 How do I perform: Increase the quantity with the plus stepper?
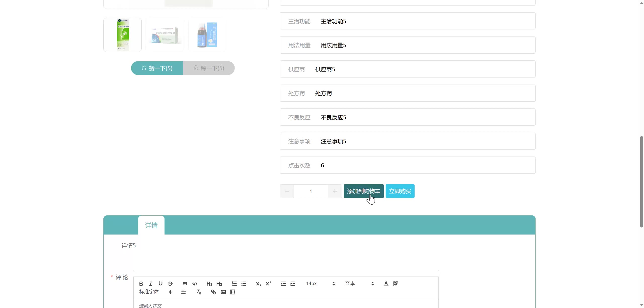(335, 191)
